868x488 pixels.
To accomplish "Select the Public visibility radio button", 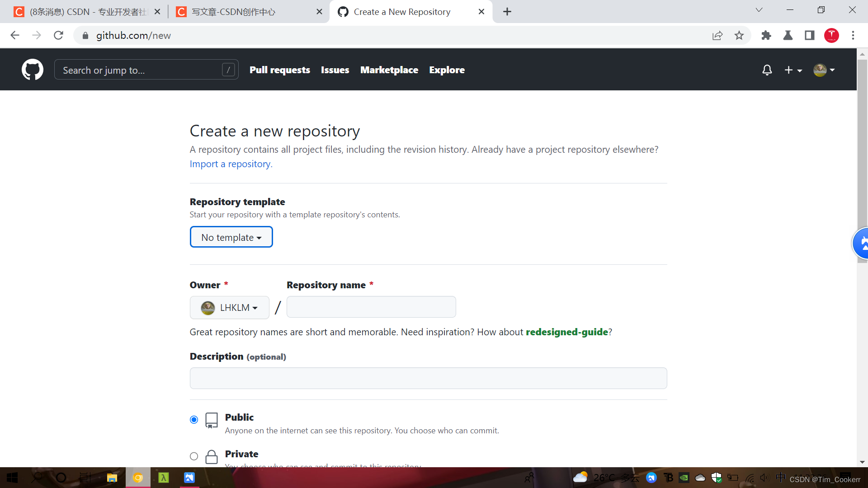I will 194,420.
